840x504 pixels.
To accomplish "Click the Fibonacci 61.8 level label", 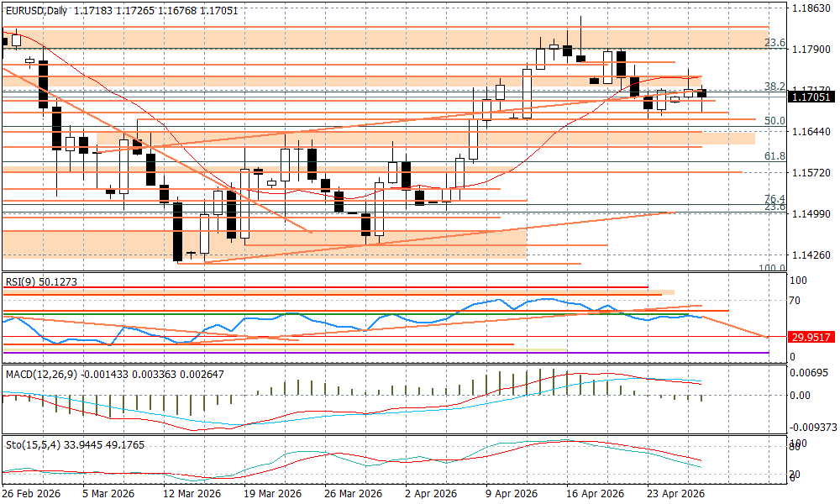I will (x=774, y=156).
